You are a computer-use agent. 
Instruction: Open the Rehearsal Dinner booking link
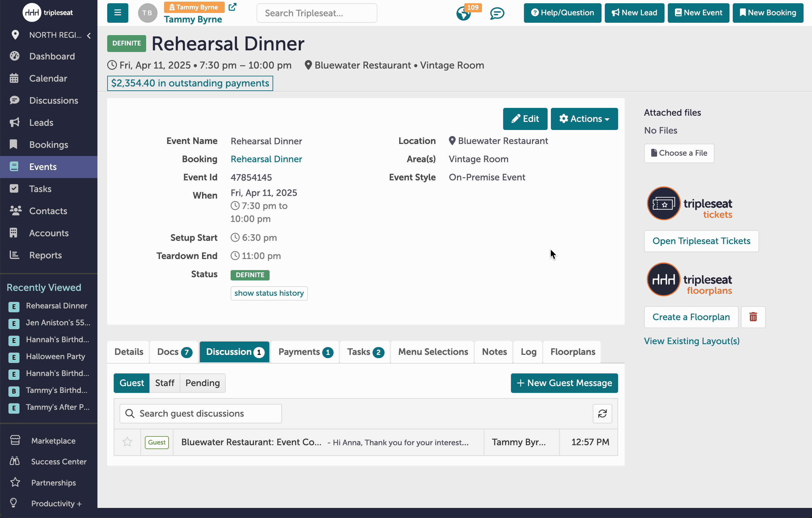point(266,159)
